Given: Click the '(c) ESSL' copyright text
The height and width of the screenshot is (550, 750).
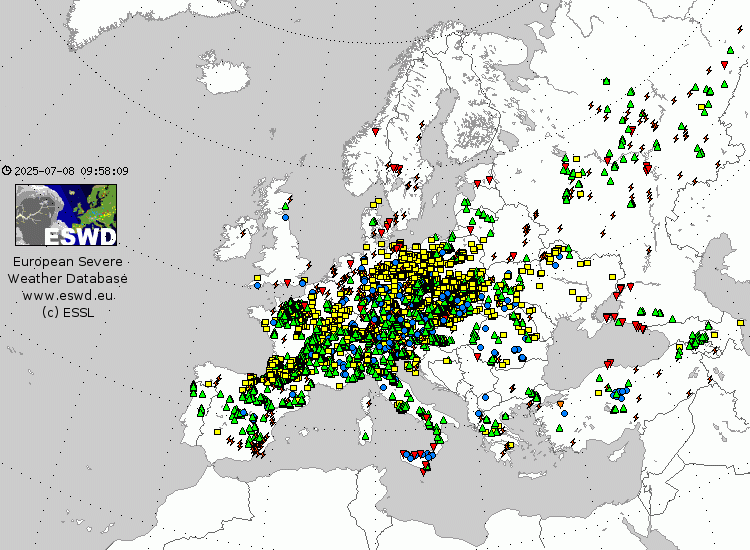Looking at the screenshot, I should [x=67, y=312].
